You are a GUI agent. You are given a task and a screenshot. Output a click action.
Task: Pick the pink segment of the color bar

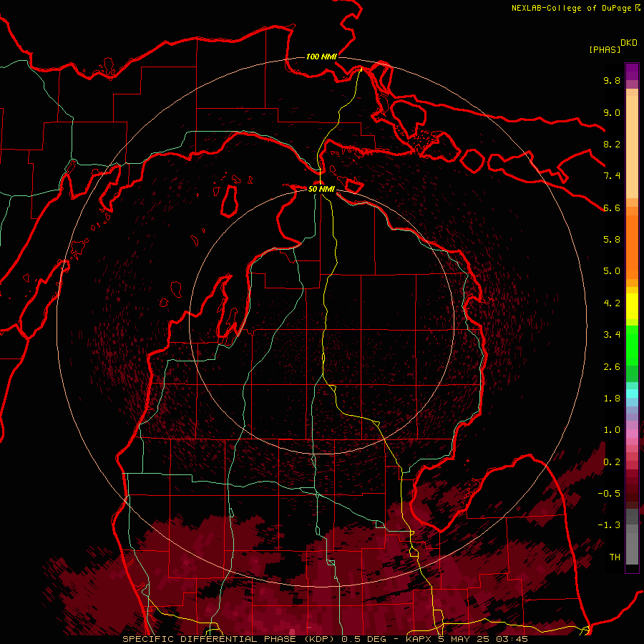coord(632,434)
